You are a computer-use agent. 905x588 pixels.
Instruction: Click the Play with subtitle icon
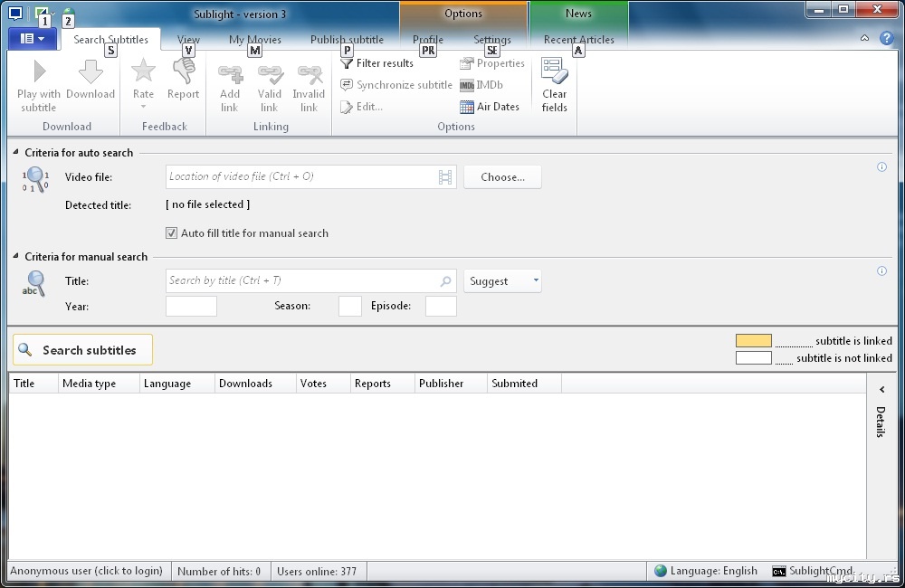tap(39, 71)
